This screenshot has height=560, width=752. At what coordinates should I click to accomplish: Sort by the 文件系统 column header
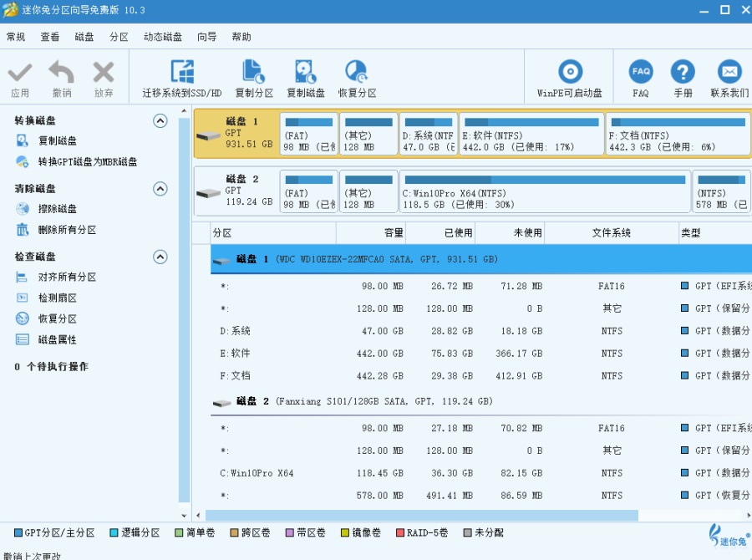pos(612,232)
